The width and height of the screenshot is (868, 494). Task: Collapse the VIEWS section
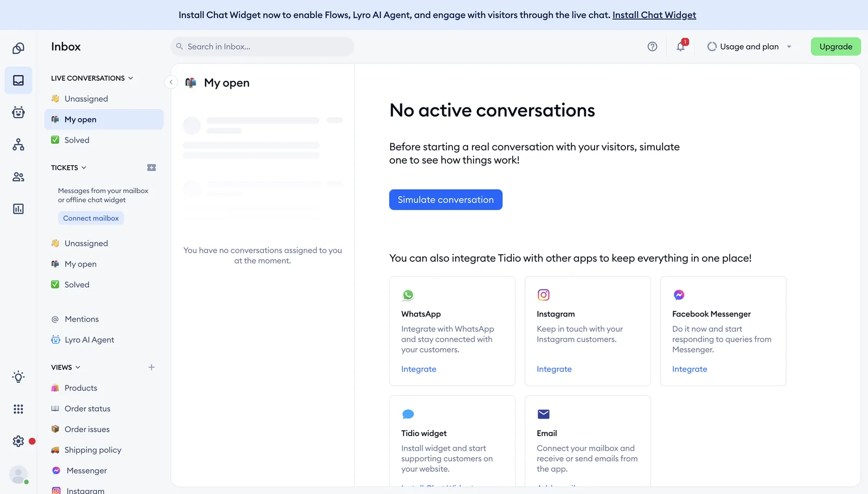pyautogui.click(x=66, y=367)
